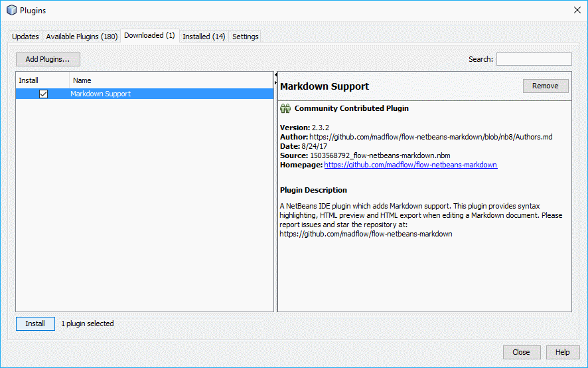Click the Install button
This screenshot has height=368, width=588.
[x=35, y=323]
